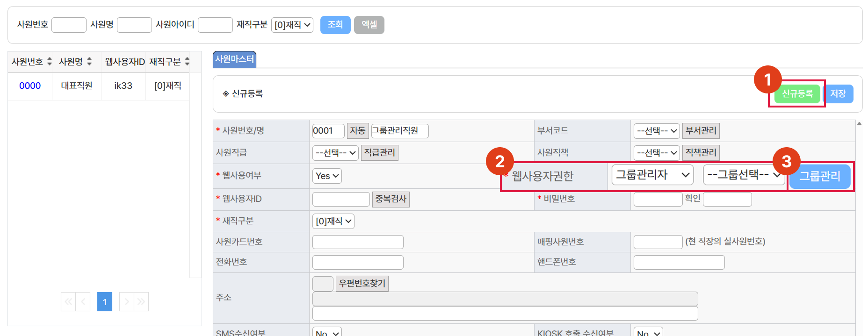
Task: Sort the list by 재직구분 column
Action: point(187,62)
